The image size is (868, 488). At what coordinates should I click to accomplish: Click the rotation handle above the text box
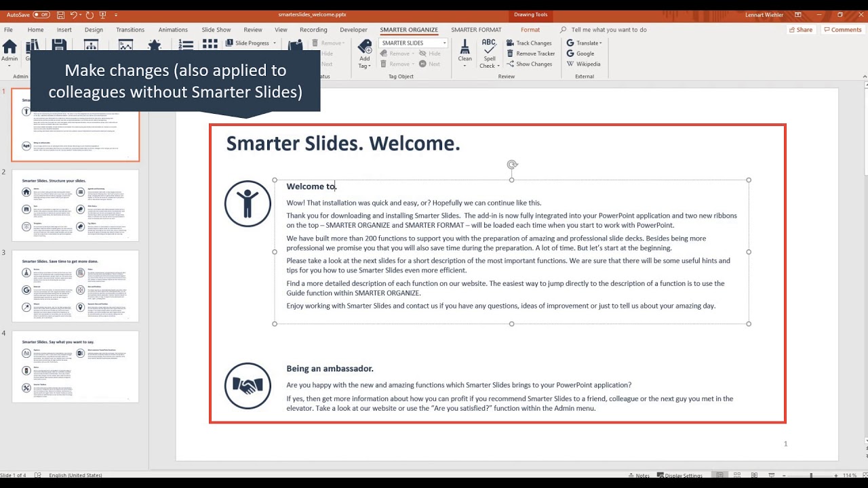(512, 165)
